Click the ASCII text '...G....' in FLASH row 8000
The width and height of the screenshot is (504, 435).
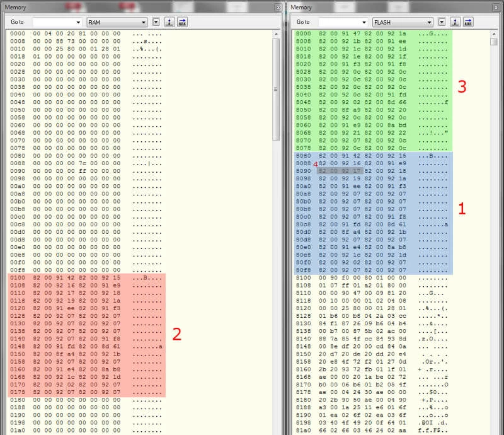(433, 33)
